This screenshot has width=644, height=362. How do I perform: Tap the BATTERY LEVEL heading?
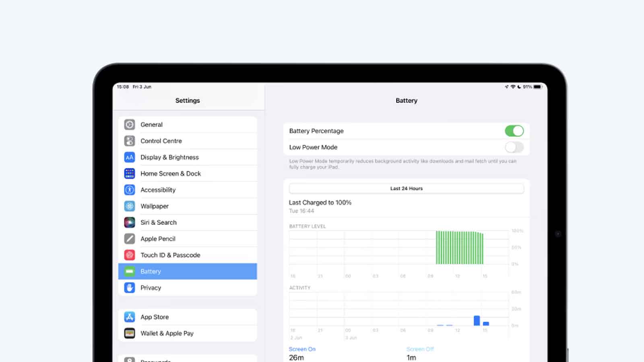[x=307, y=226]
